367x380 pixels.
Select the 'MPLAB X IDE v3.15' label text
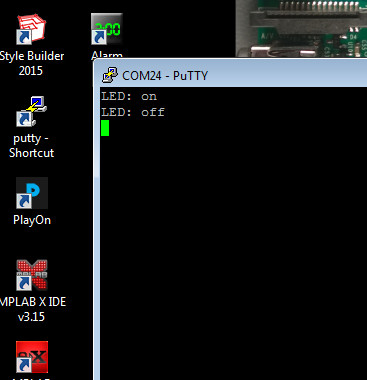tap(32, 309)
